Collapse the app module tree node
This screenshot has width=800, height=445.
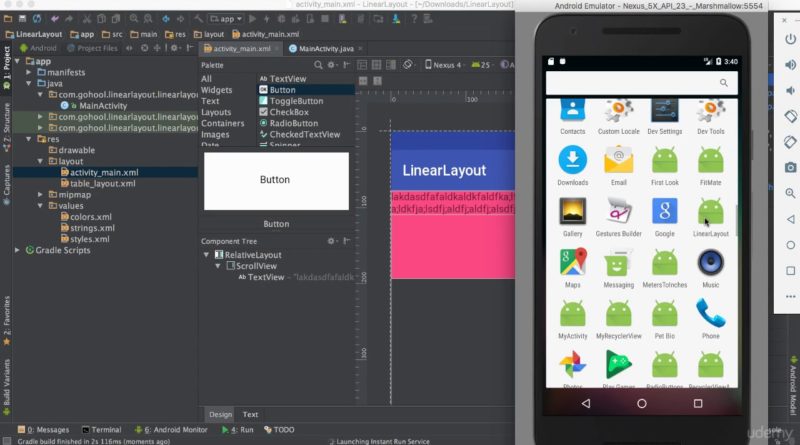click(x=17, y=61)
